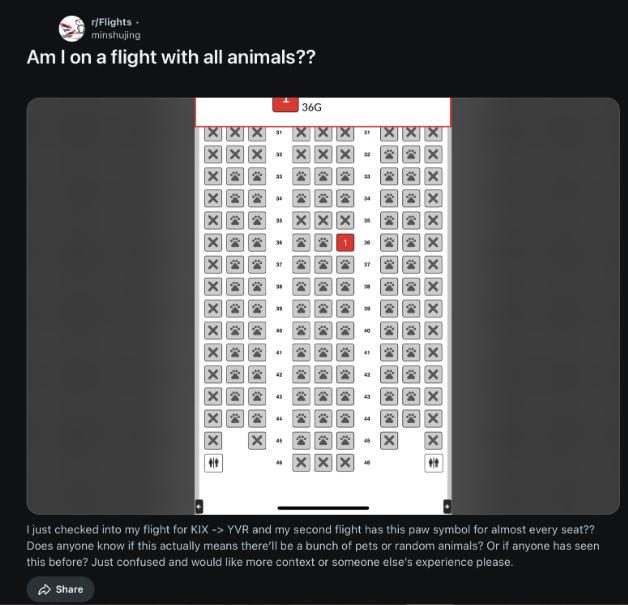Click the red seat badge beside 36G label

[x=285, y=101]
